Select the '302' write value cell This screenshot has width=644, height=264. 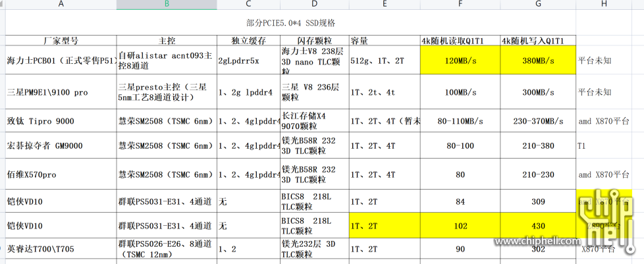click(538, 248)
